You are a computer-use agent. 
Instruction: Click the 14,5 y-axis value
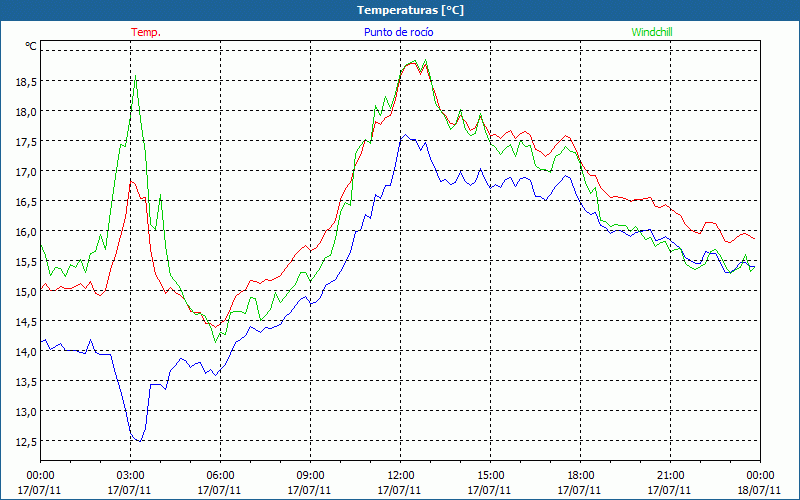pos(26,322)
